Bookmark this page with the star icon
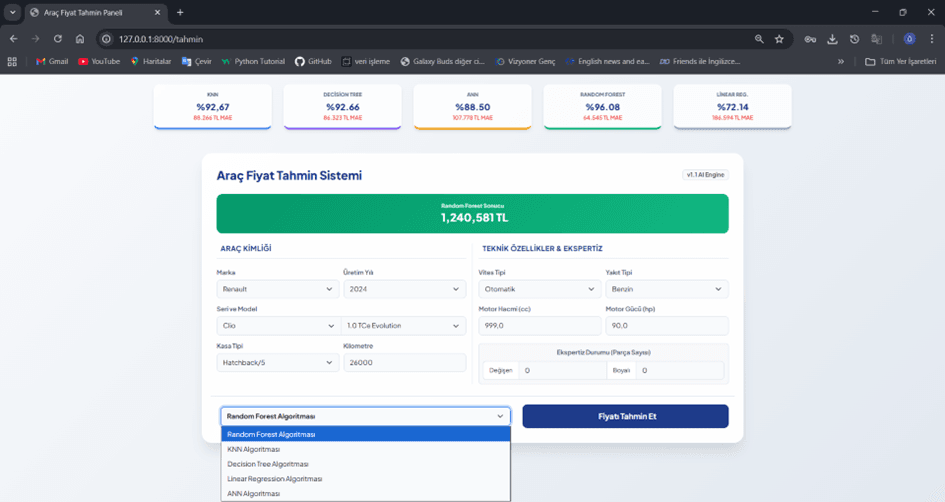This screenshot has width=945, height=502. (x=779, y=39)
